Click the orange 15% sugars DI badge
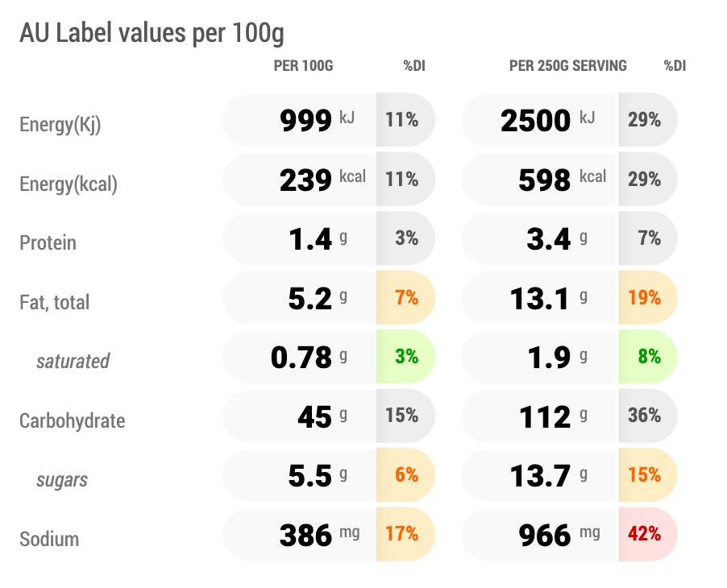Screen dimensions: 727x588 (x=645, y=475)
